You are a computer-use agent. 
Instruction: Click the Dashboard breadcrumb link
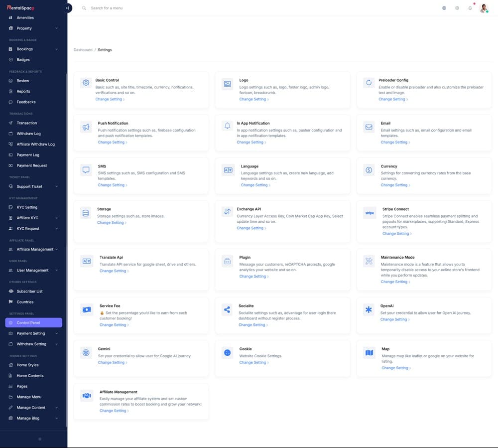pyautogui.click(x=83, y=50)
